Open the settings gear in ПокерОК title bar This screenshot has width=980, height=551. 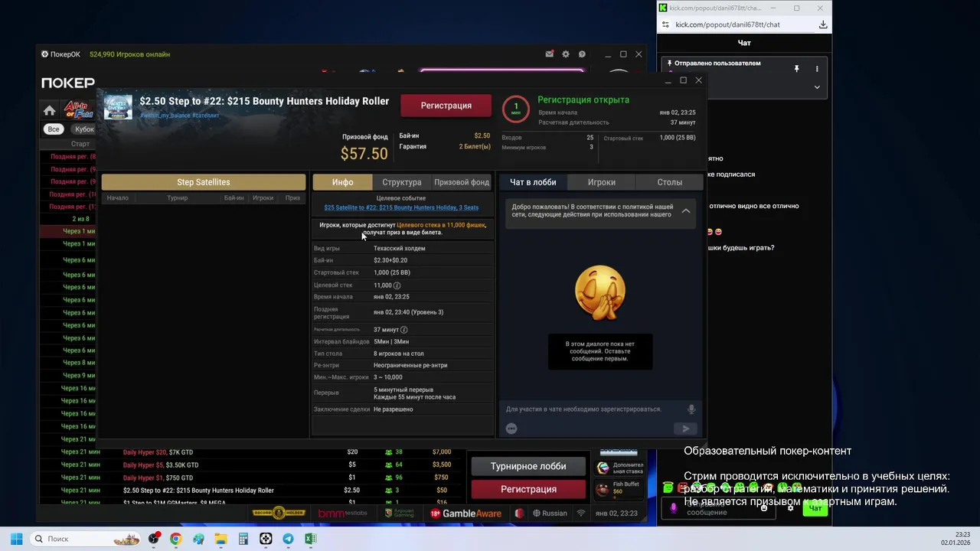coord(566,54)
